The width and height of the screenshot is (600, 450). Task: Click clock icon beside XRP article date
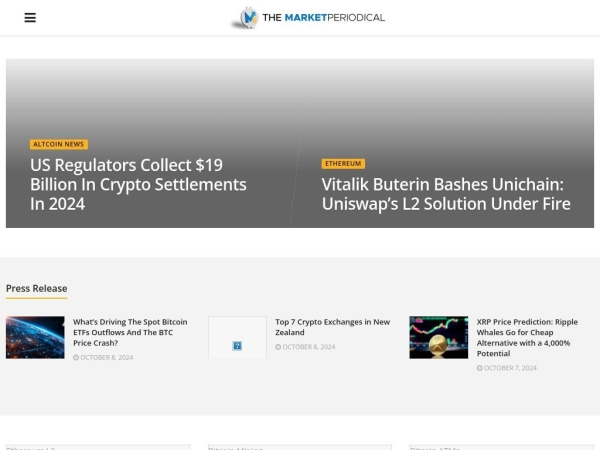(479, 368)
